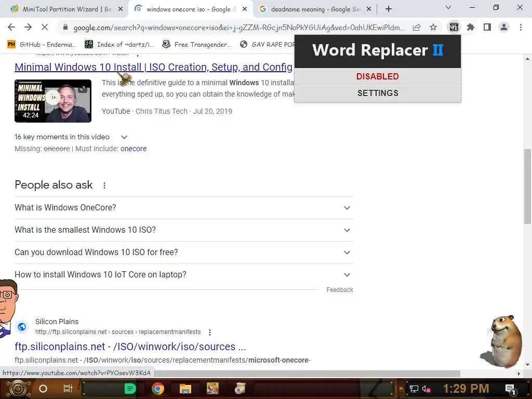The height and width of the screenshot is (399, 532).
Task: Open Minimal Windows 10 Install video link
Action: coord(153,67)
